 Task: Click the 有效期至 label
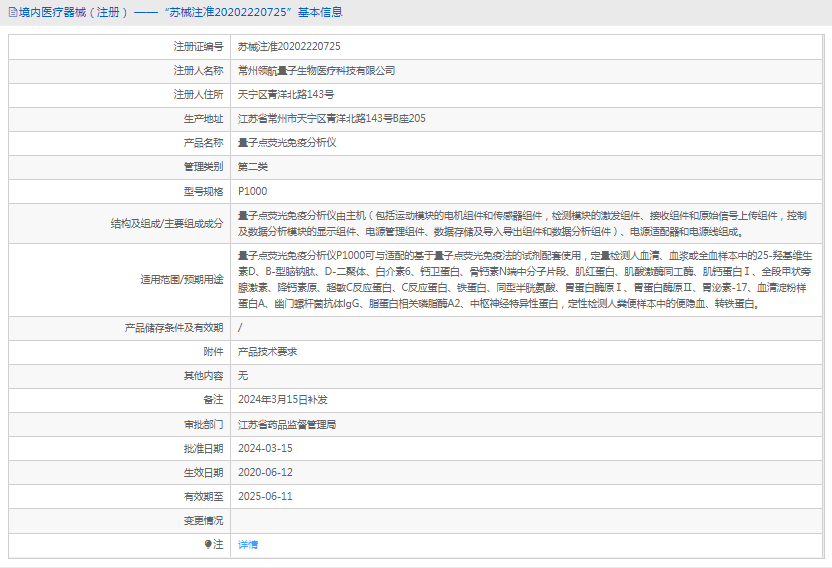tap(203, 496)
